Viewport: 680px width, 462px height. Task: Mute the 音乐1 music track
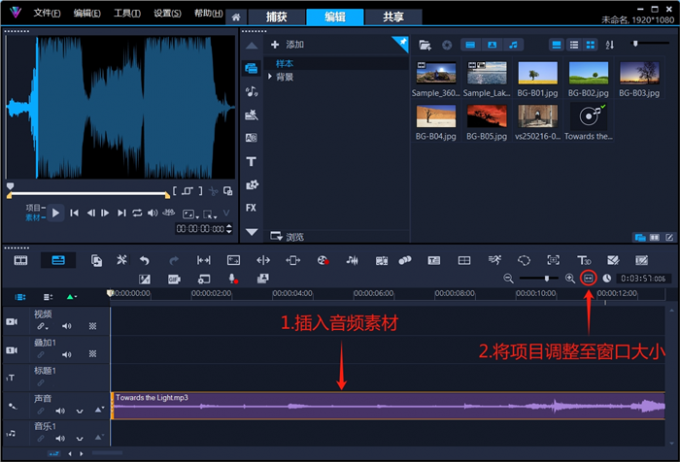60,439
